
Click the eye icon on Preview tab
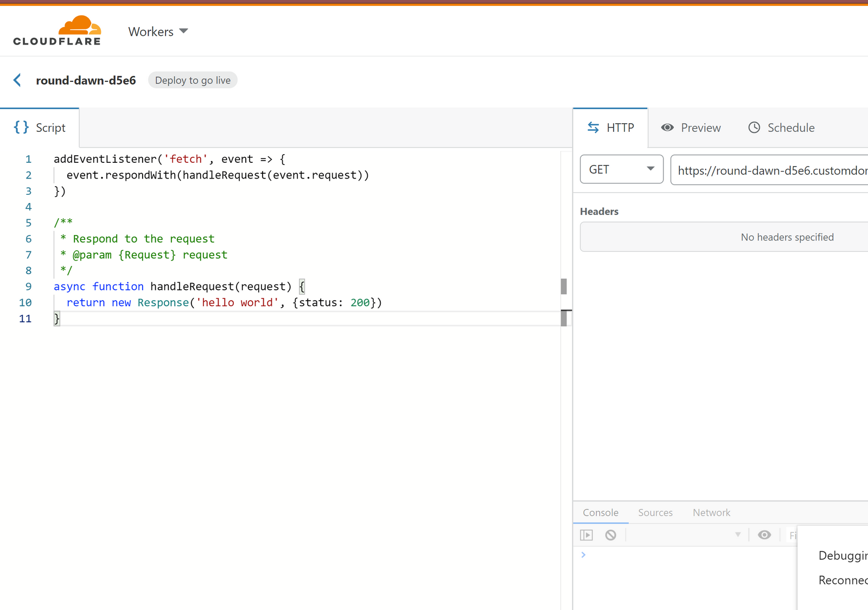[x=667, y=128]
